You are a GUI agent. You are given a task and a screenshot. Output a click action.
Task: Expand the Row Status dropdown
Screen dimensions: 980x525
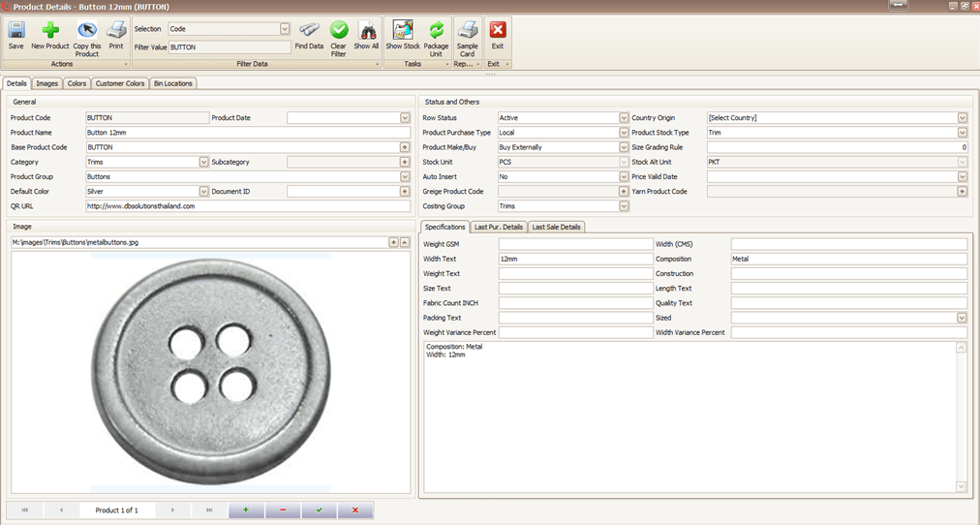[x=624, y=118]
